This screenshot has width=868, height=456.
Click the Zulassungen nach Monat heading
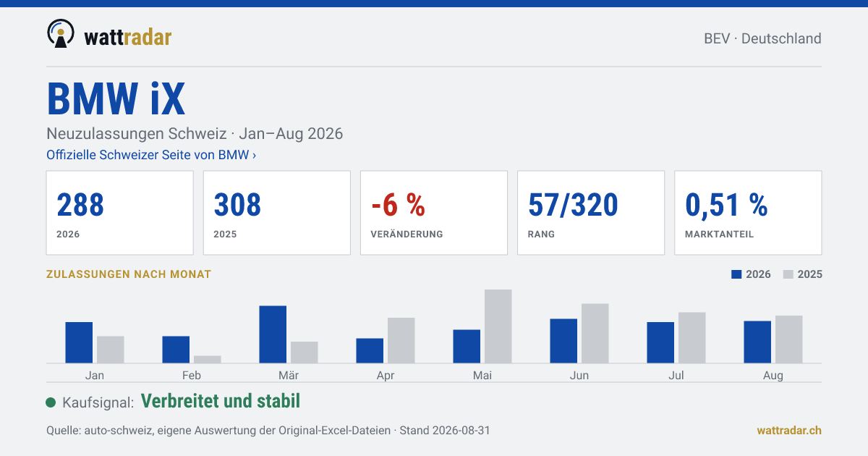pyautogui.click(x=129, y=274)
